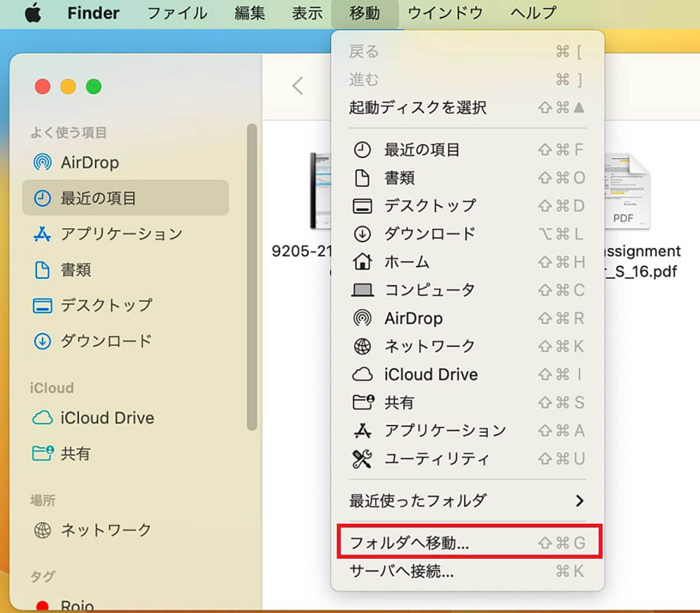Image resolution: width=700 pixels, height=613 pixels.
Task: Select the PDF file thumbnail
Action: pos(627,192)
